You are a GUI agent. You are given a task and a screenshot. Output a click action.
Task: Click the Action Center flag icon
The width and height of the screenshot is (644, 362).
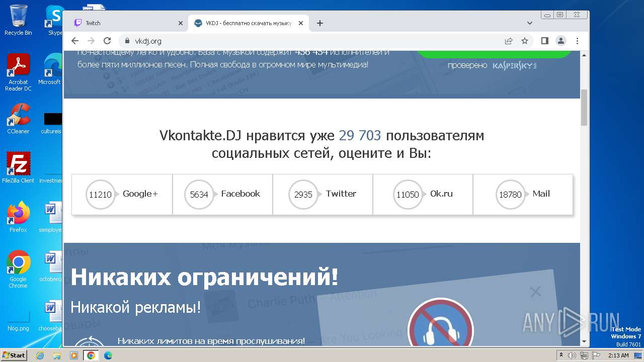[x=596, y=355]
